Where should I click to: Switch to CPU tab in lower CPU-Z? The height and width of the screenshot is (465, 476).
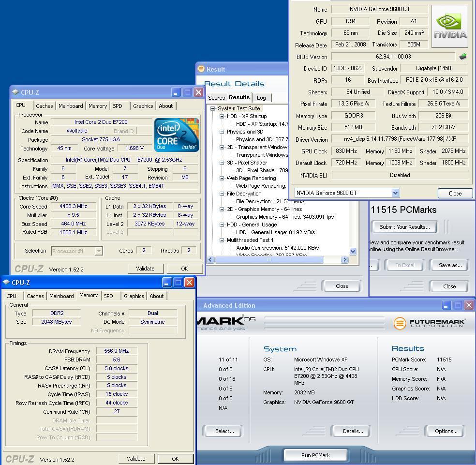pyautogui.click(x=12, y=296)
